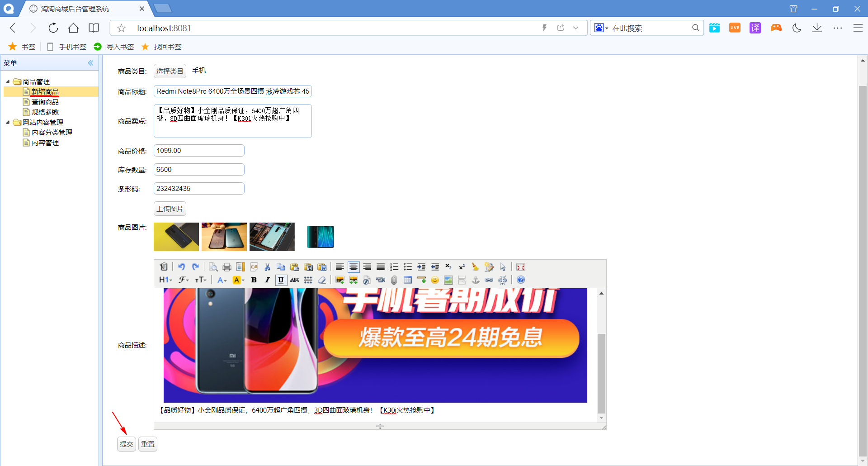
Task: Redo edit in description editor
Action: pyautogui.click(x=195, y=267)
